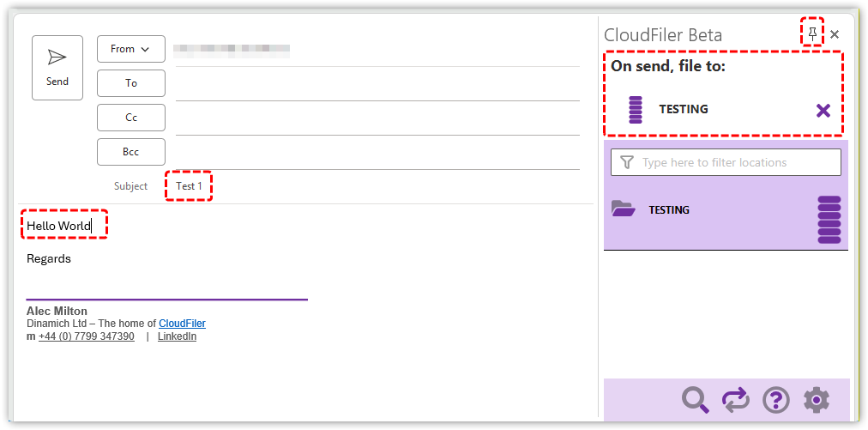Open the From account dropdown
This screenshot has width=868, height=430.
(x=130, y=49)
